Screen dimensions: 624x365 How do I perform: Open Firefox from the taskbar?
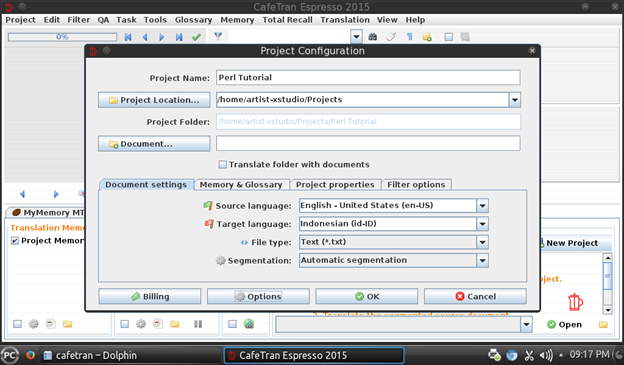(30, 355)
